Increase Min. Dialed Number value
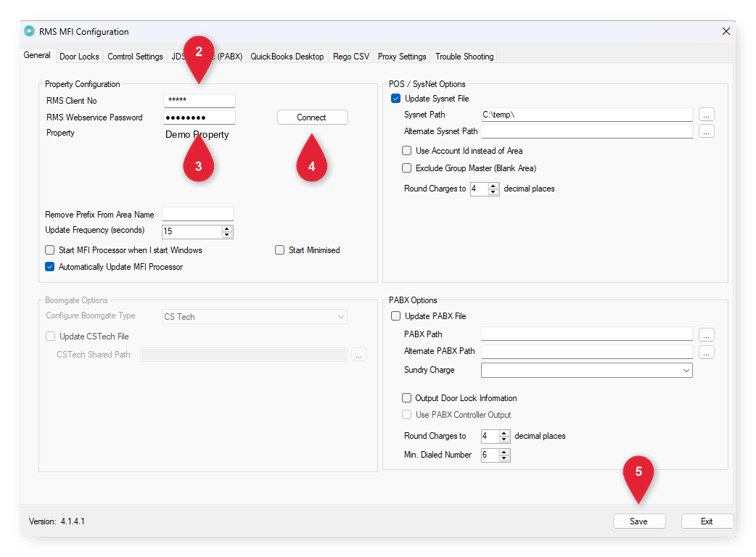This screenshot has height=557, width=756. tap(504, 452)
